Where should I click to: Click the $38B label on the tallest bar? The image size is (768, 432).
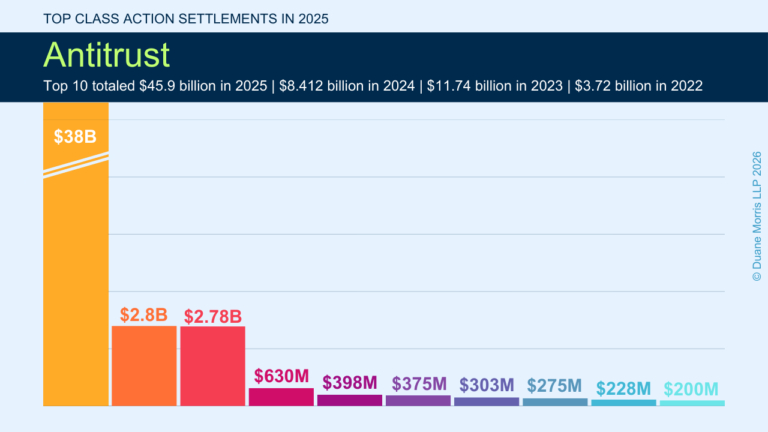[x=75, y=137]
